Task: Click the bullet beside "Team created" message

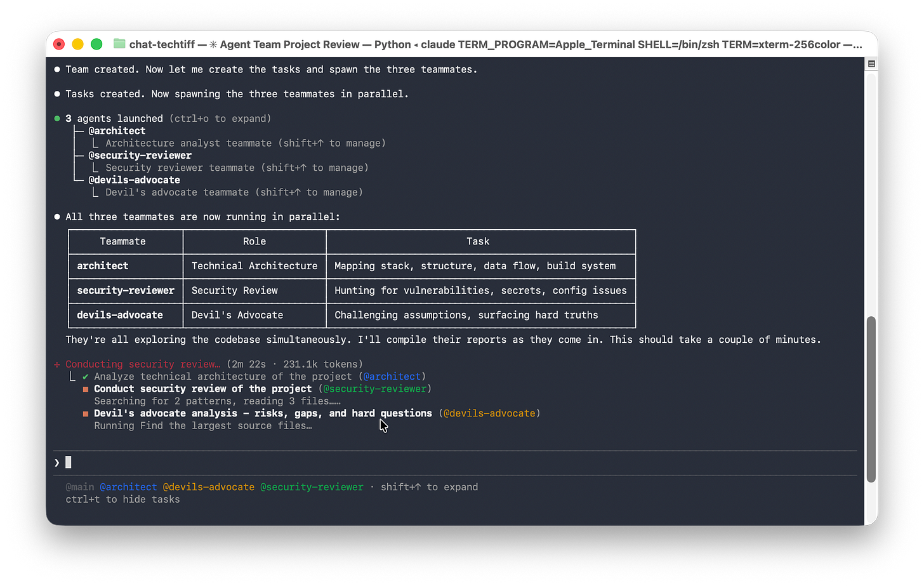Action: [x=57, y=69]
